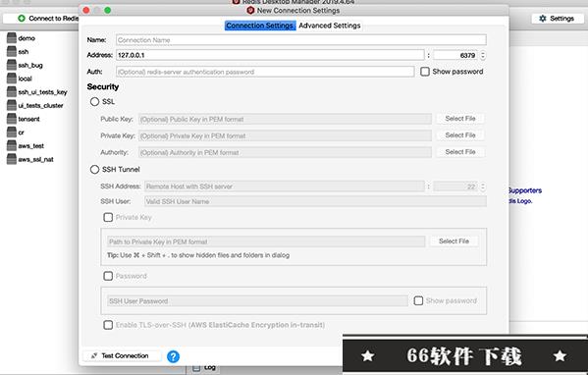588x375 pixels.
Task: Click the Settings gear icon
Action: tap(542, 19)
